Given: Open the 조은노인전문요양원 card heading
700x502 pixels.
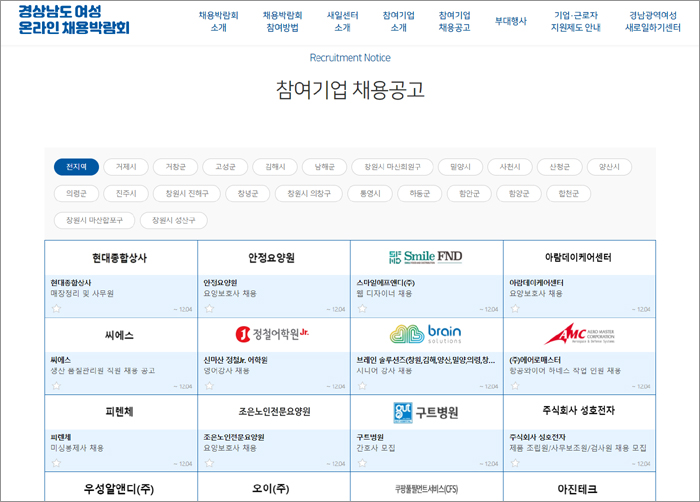Looking at the screenshot, I should click(274, 412).
